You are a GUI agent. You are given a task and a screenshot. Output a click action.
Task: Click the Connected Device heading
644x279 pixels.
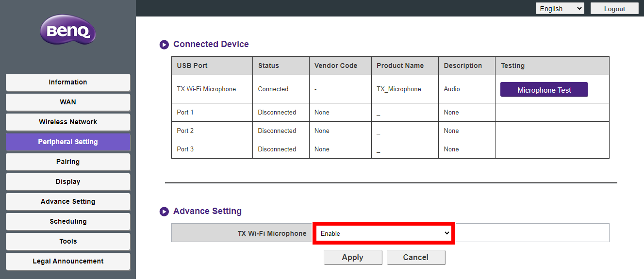tap(211, 44)
